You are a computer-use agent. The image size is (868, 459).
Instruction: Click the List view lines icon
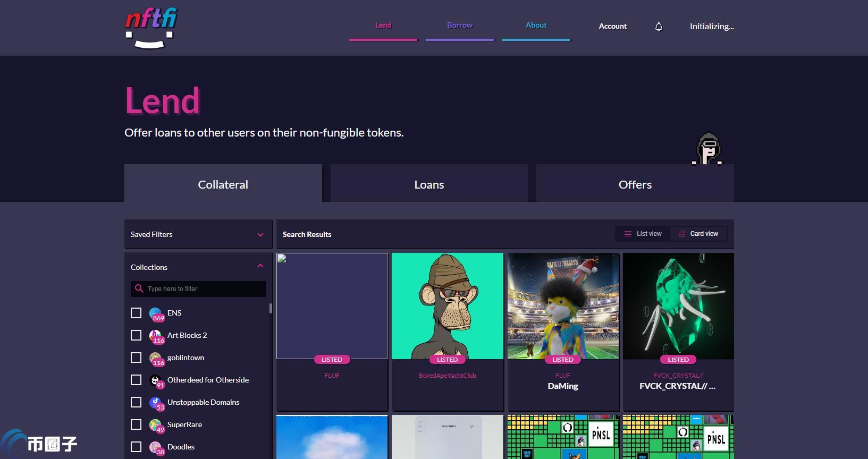click(x=628, y=234)
